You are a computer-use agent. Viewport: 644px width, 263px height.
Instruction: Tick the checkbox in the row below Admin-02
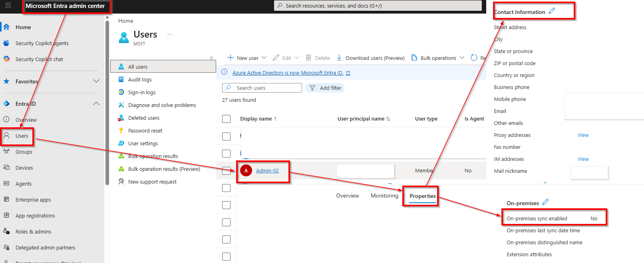click(226, 188)
